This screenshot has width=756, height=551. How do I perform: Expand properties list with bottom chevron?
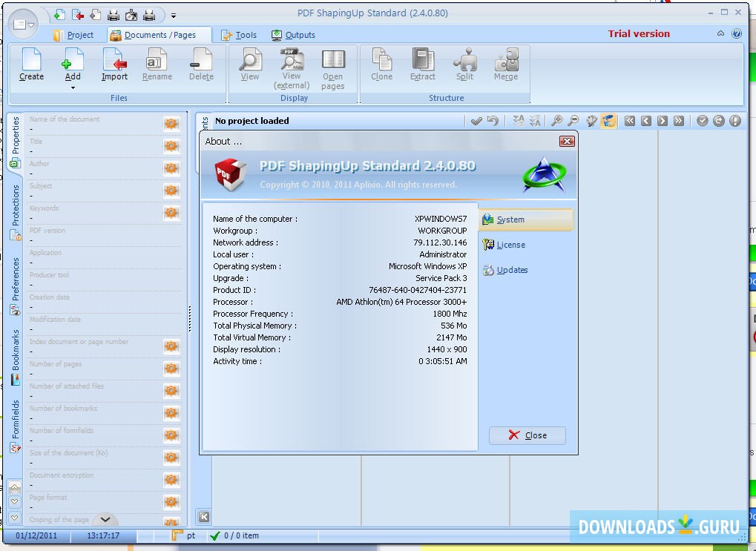[105, 519]
